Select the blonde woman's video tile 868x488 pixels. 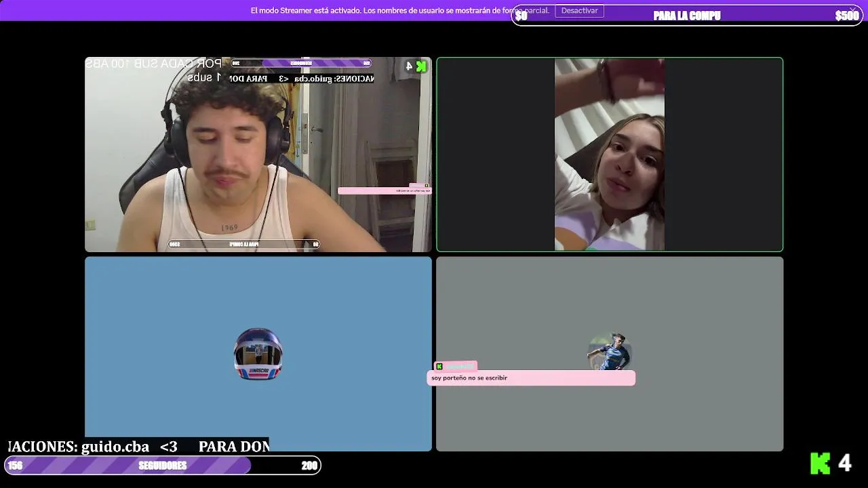(x=610, y=155)
